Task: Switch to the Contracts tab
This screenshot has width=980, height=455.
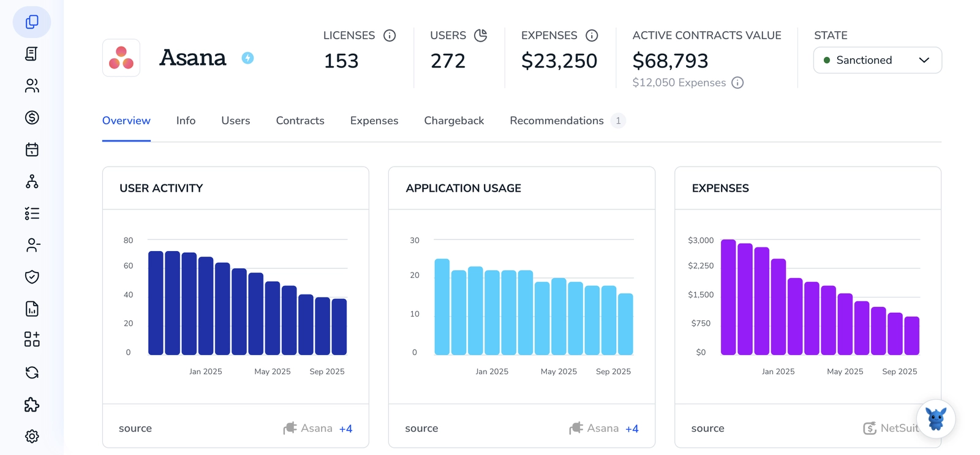Action: tap(300, 121)
